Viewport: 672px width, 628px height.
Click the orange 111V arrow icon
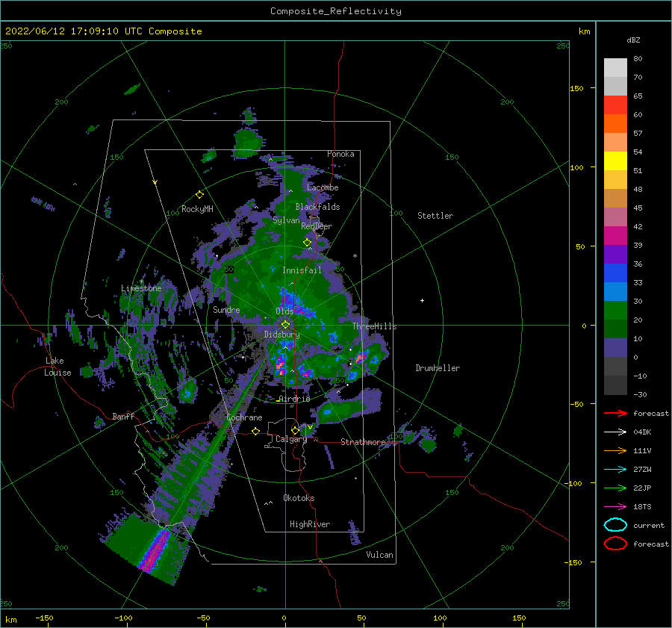coord(615,450)
